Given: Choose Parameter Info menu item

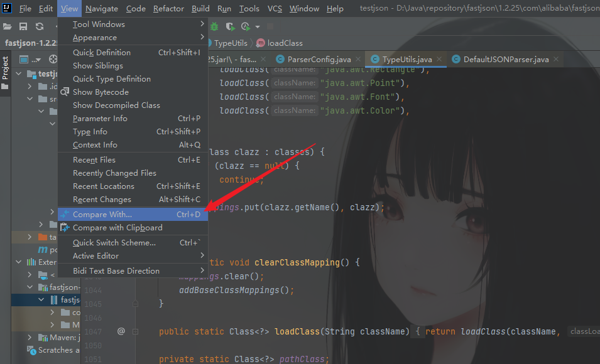Looking at the screenshot, I should point(133,118).
